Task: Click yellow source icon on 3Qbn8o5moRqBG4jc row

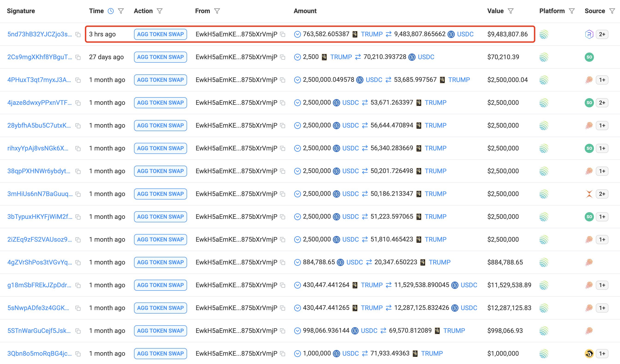Action: coord(589,353)
